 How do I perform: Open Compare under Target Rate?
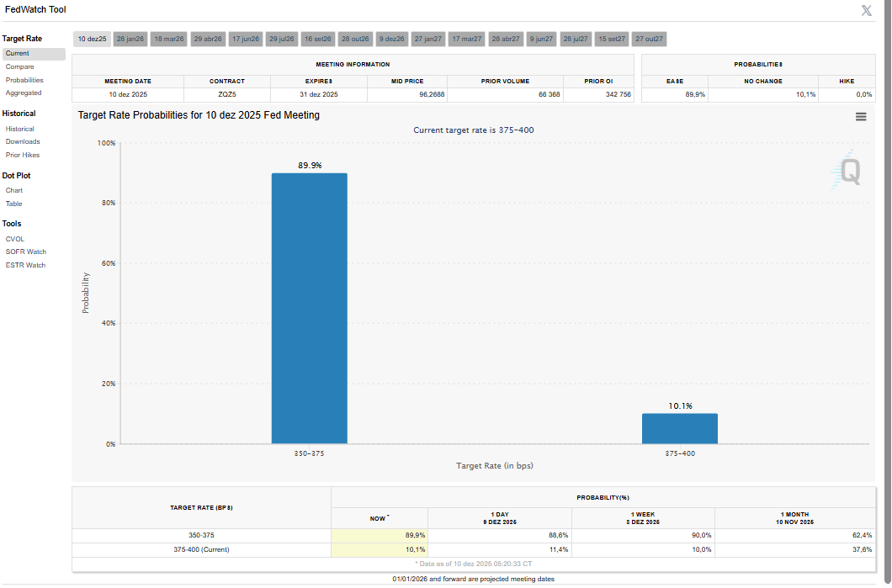20,66
